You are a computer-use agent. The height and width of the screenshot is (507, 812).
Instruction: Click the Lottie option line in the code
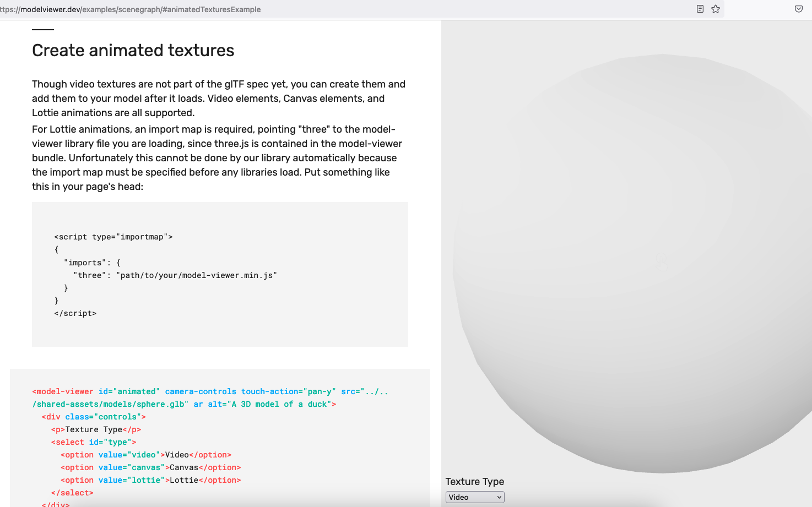[x=151, y=479]
